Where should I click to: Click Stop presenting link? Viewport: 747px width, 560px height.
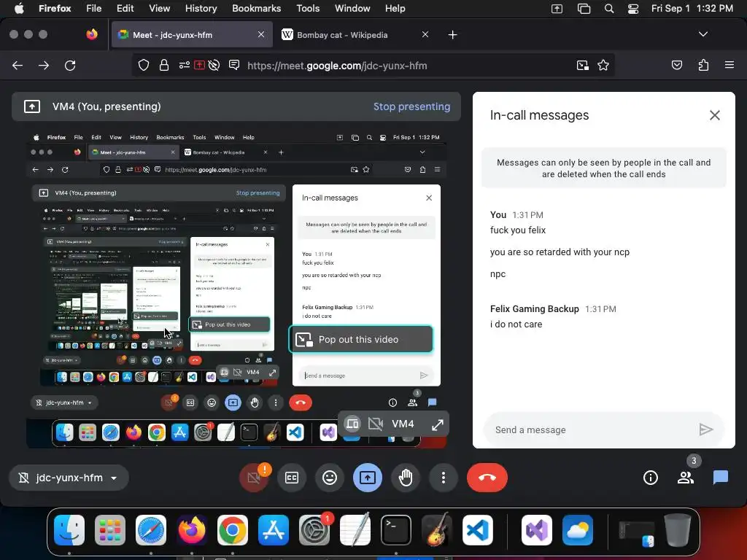coord(411,106)
